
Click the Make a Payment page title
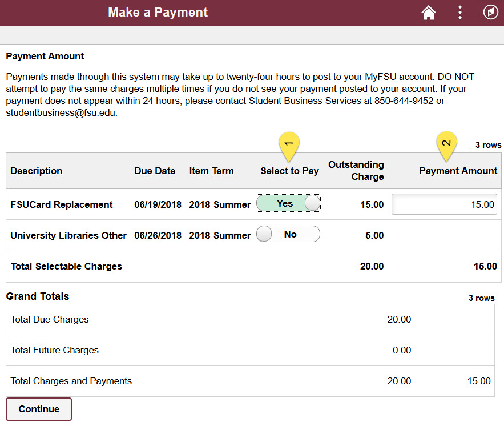coord(158,12)
